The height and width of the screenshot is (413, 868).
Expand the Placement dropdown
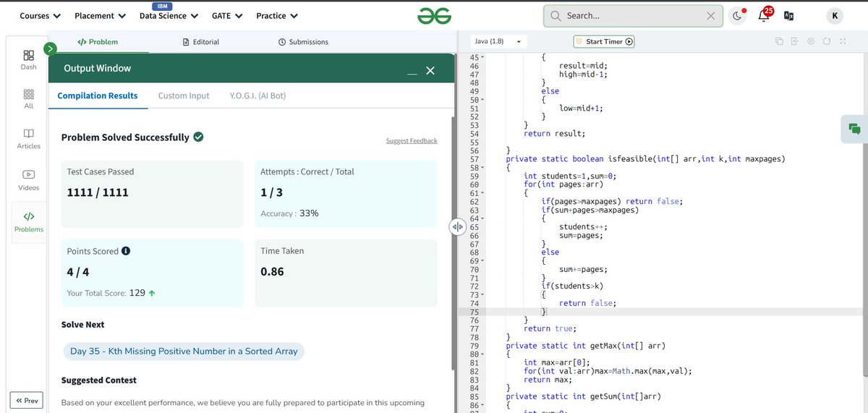click(100, 15)
